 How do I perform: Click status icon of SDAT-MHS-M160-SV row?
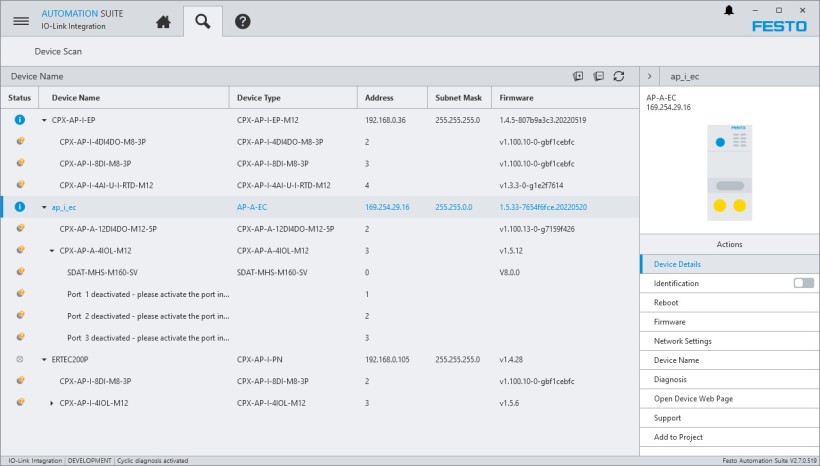tap(20, 272)
